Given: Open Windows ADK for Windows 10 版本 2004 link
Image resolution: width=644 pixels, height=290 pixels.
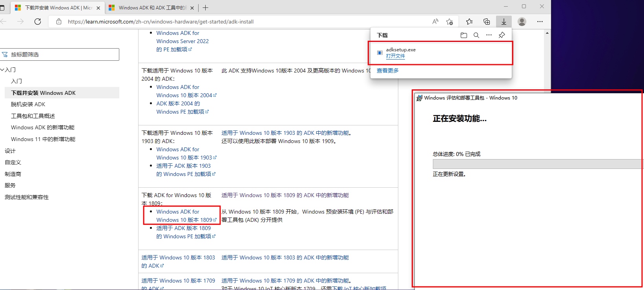Looking at the screenshot, I should click(x=186, y=91).
